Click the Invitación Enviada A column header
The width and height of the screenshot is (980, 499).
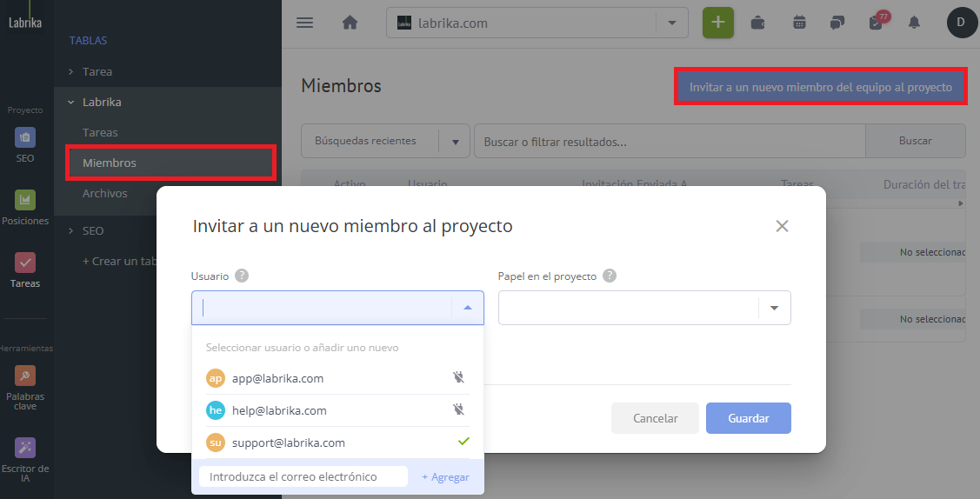coord(635,185)
